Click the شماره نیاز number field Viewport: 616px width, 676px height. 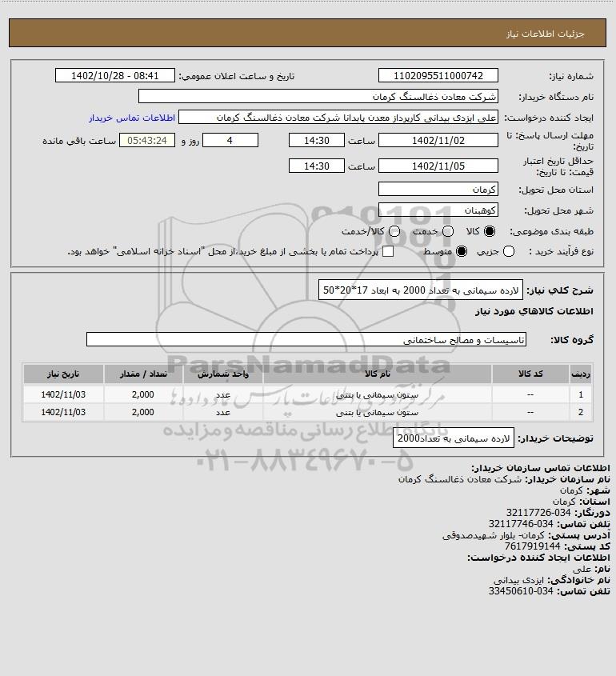(438, 75)
